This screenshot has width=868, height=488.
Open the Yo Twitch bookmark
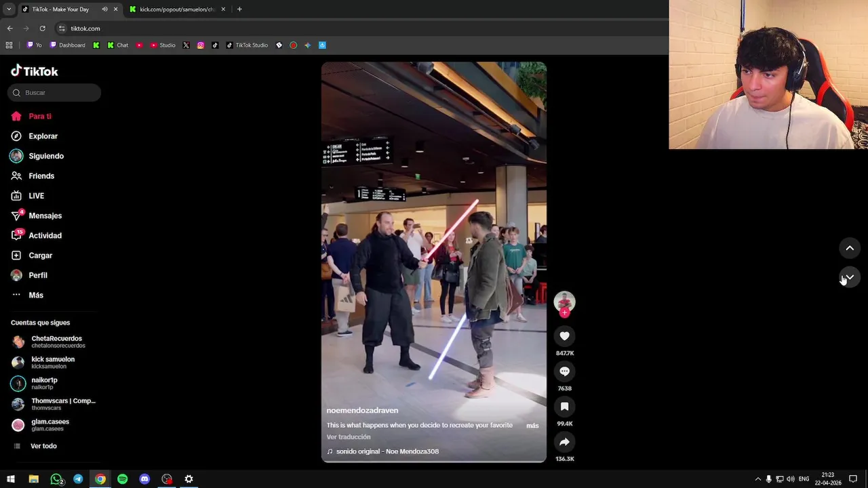pos(34,45)
